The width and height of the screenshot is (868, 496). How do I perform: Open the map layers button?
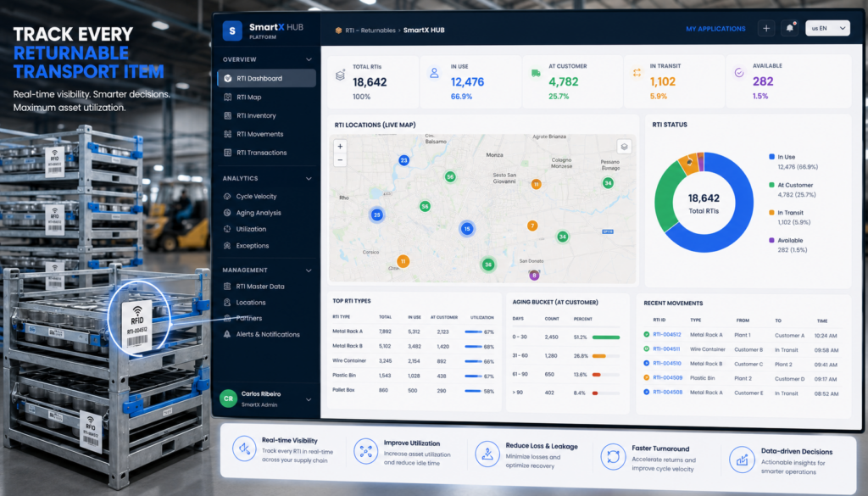click(624, 147)
